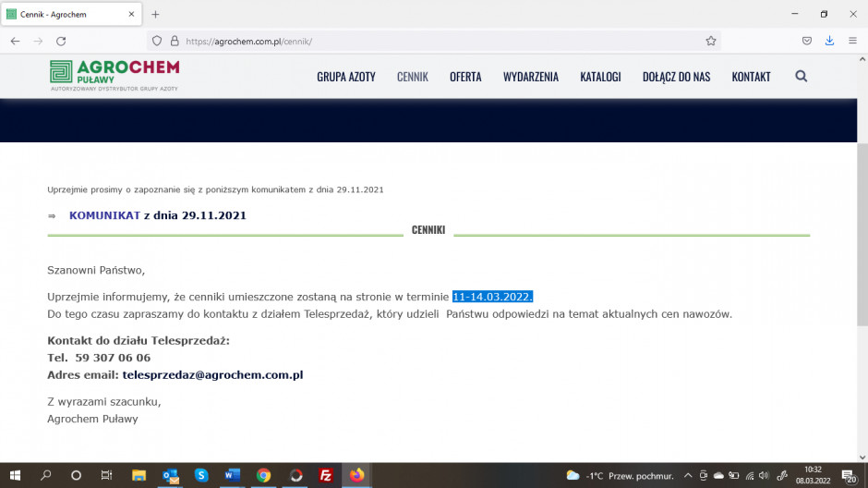Open the weather widget showing -1°C
This screenshot has width=868, height=488.
tap(620, 476)
